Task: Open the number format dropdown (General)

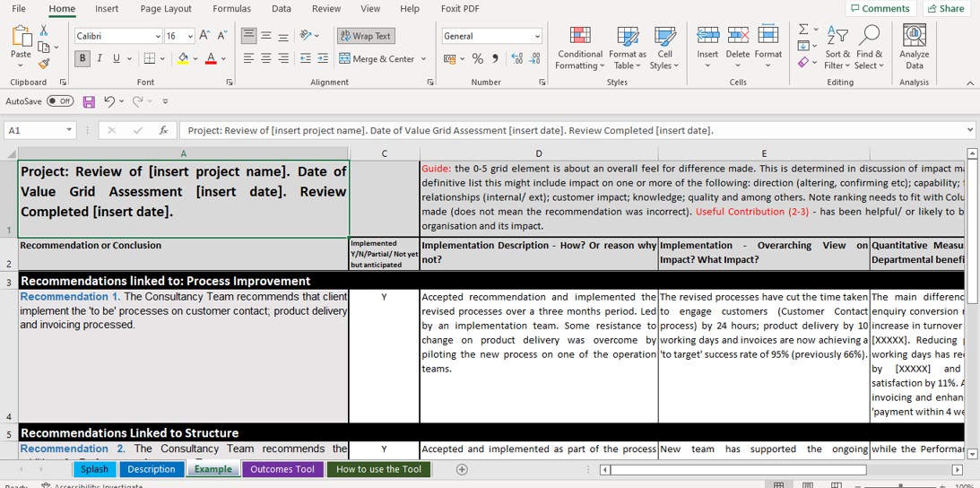Action: pos(537,36)
